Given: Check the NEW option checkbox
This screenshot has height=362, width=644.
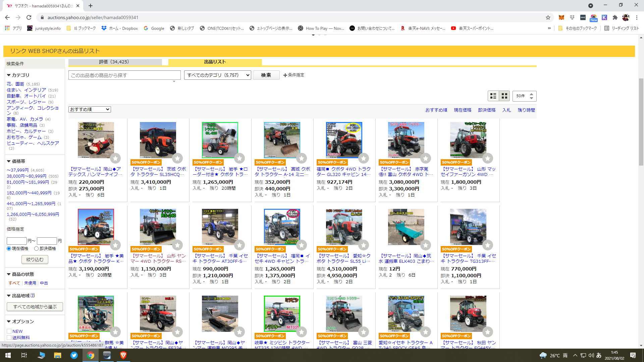Looking at the screenshot, I should point(9,331).
